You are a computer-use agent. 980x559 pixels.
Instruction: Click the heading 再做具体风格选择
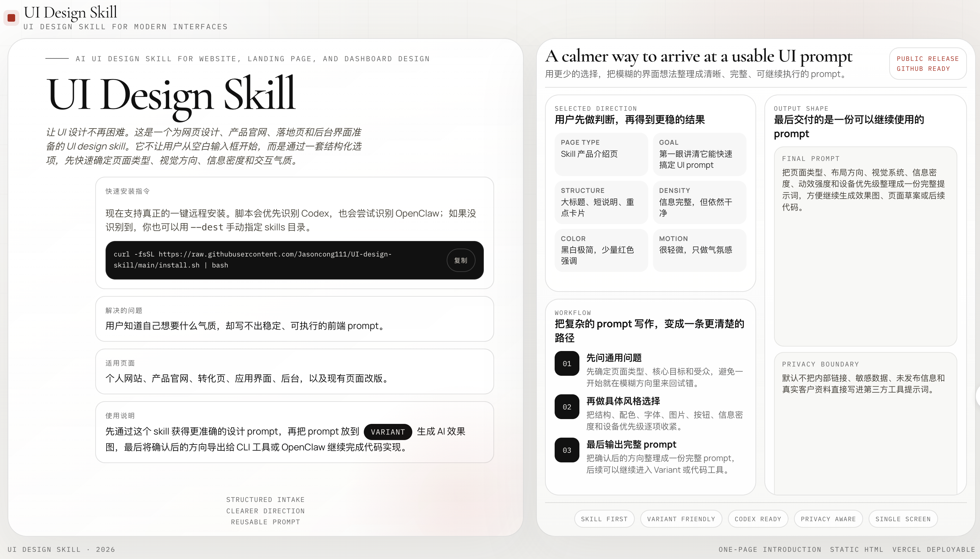(x=623, y=401)
